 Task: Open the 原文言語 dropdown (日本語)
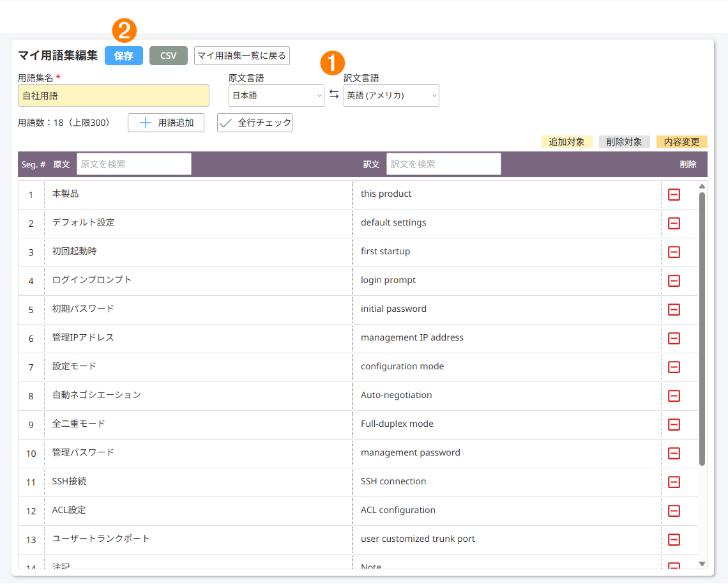pyautogui.click(x=277, y=95)
